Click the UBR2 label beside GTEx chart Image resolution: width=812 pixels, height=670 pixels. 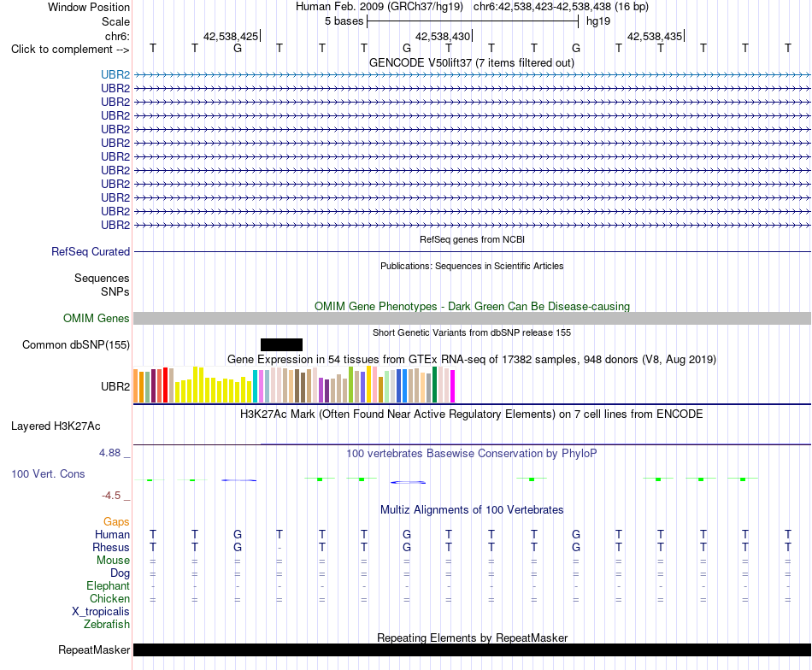point(115,386)
